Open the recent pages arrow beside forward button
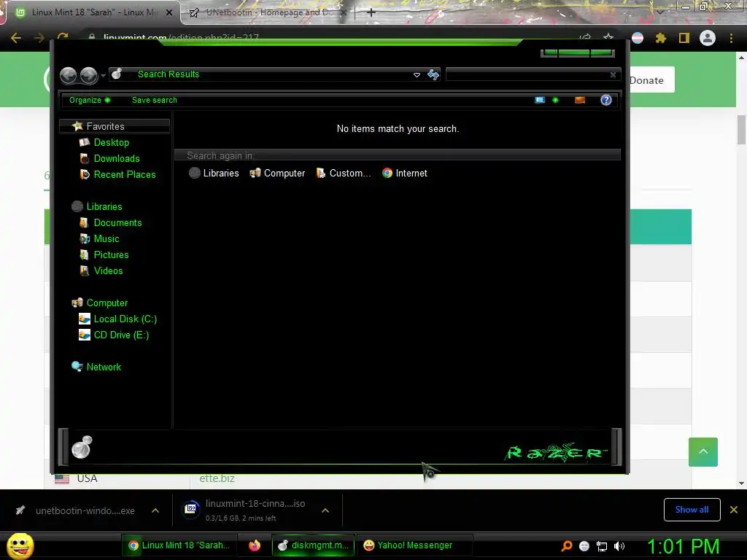Viewport: 747px width, 560px height. (x=103, y=76)
